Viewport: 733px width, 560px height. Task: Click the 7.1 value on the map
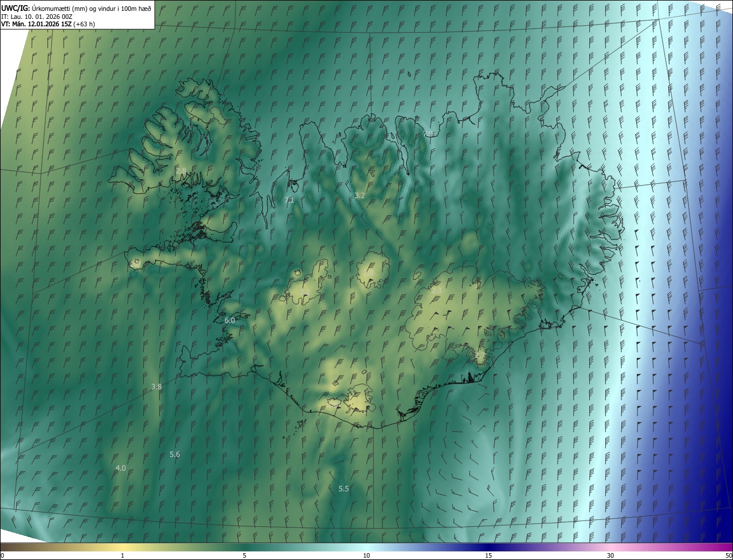pyautogui.click(x=289, y=200)
